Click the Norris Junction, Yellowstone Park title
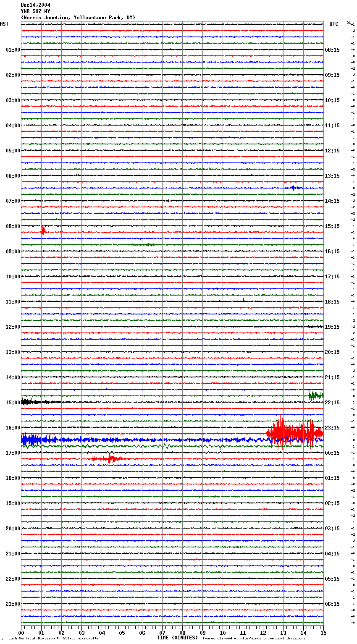Screen dimensions: 357x644 pos(78,18)
